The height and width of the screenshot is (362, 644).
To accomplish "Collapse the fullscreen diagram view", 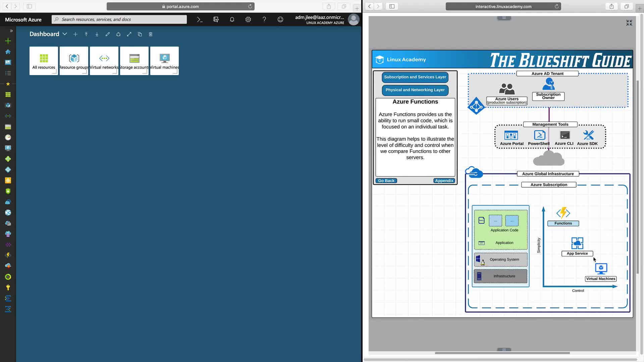I will pyautogui.click(x=629, y=22).
